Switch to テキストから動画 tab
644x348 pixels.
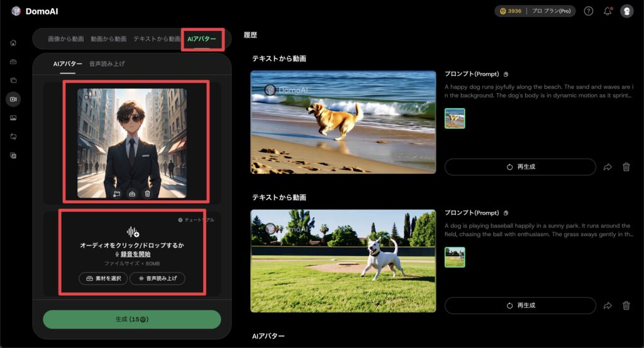click(157, 39)
